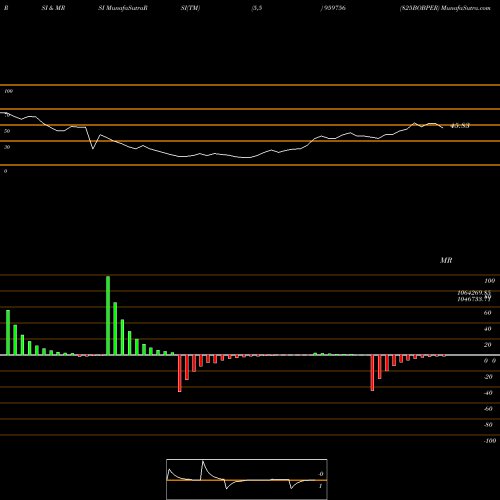Click the tallest green histogram bar
The width and height of the screenshot is (500, 500).
pyautogui.click(x=108, y=315)
